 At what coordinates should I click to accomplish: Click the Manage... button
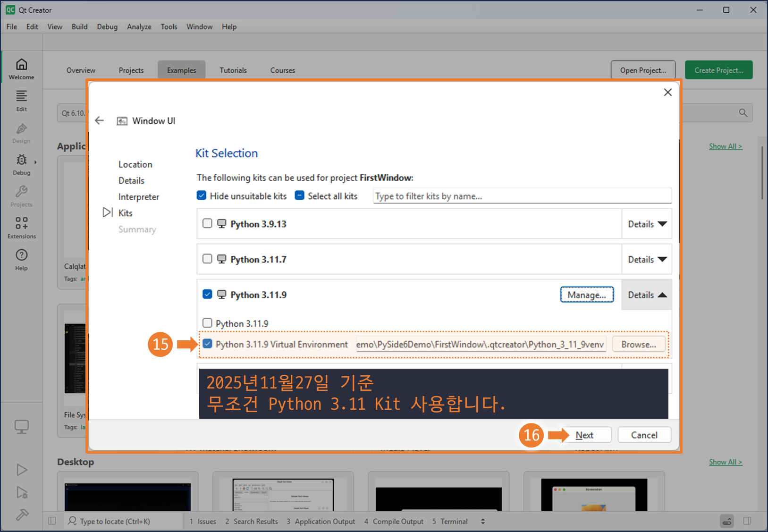tap(587, 295)
